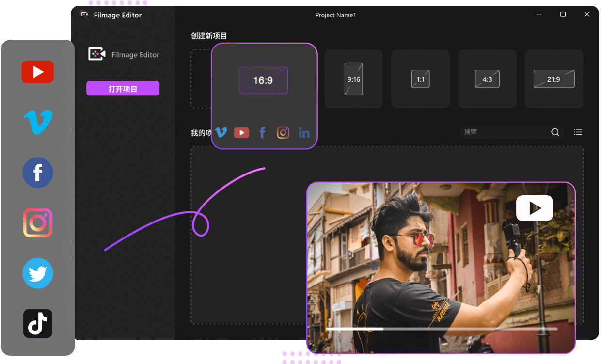Select the Instagram icon inside the 16:9 card
This screenshot has height=364, width=601.
click(x=283, y=132)
